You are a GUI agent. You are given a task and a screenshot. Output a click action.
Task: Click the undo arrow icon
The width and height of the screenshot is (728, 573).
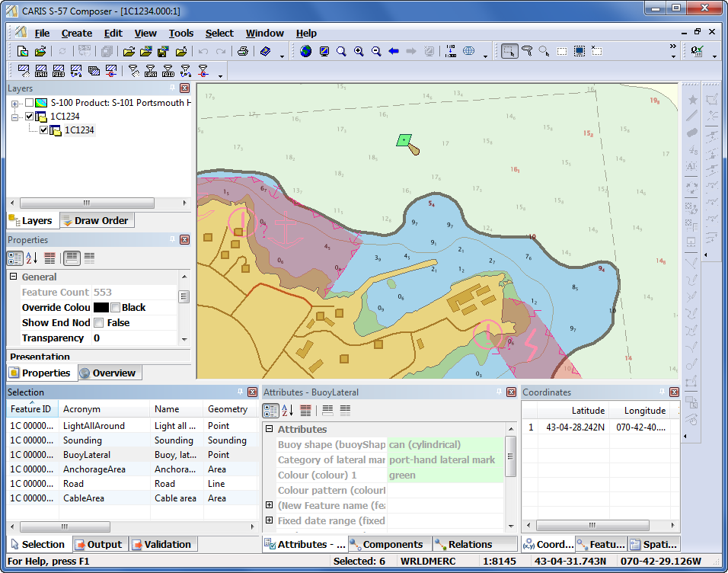pos(203,51)
